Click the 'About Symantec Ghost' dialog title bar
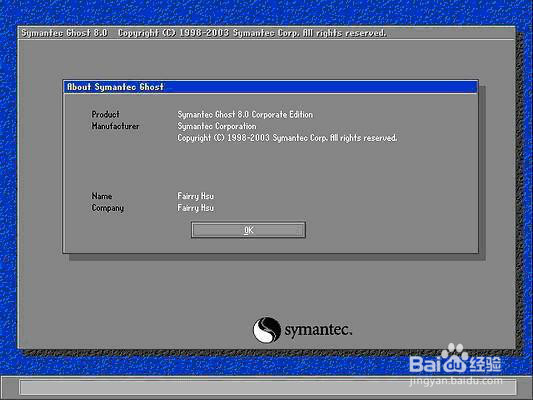 pyautogui.click(x=271, y=87)
